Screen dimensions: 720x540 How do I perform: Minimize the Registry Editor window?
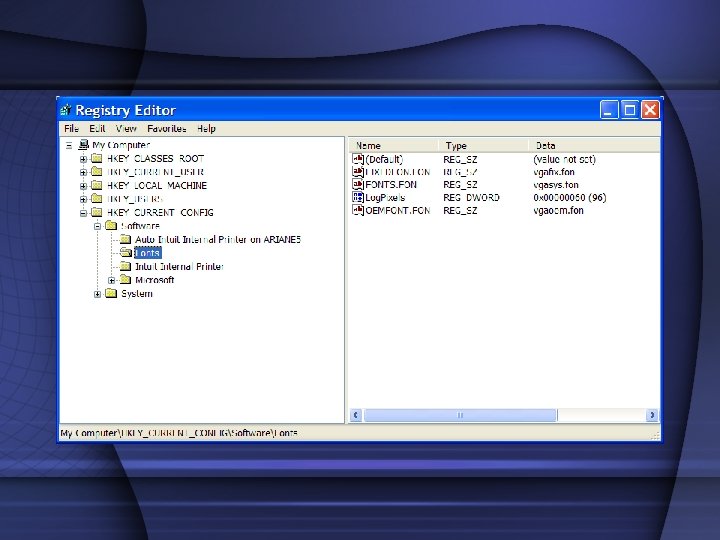point(609,110)
